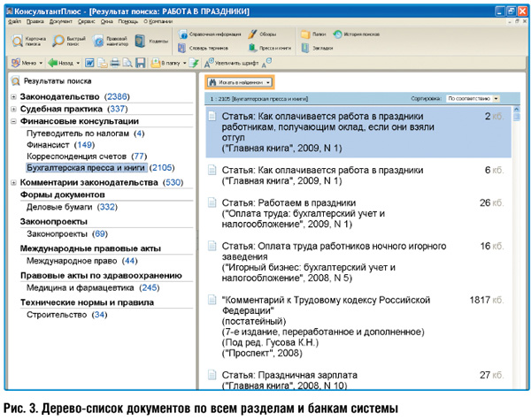Open article Праздничная зарплата

[358, 379]
